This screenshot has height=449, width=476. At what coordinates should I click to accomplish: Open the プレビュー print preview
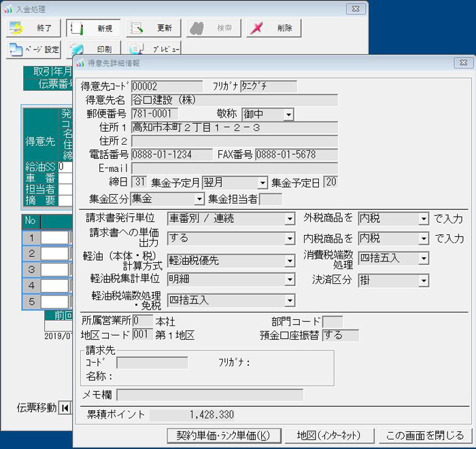(154, 50)
